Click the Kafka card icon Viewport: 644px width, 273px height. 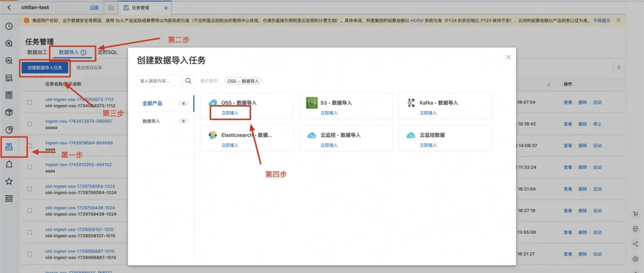tap(411, 103)
